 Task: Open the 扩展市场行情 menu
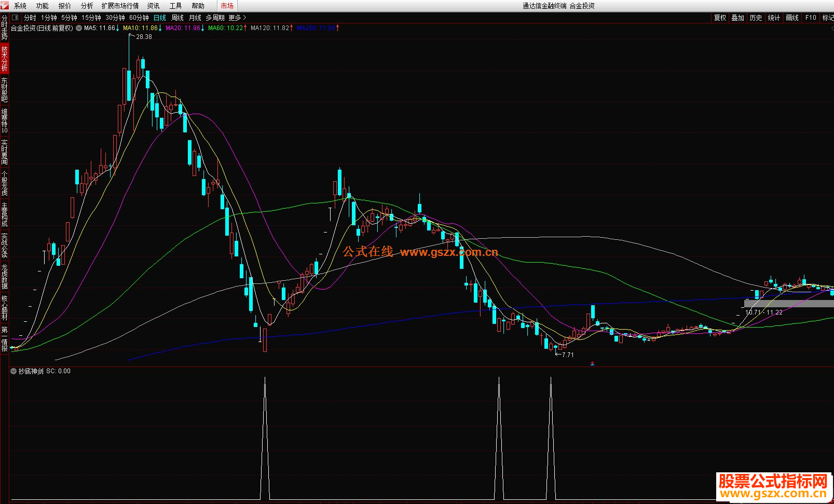[x=120, y=6]
